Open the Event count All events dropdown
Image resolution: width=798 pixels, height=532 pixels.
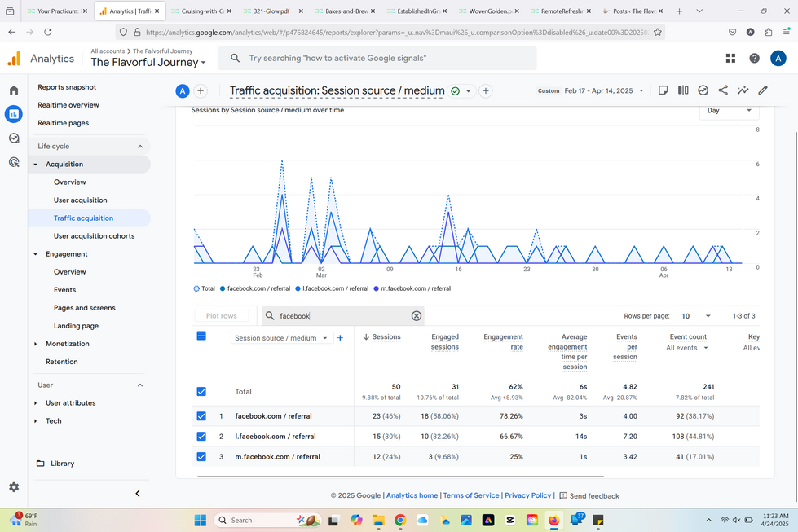click(x=687, y=348)
